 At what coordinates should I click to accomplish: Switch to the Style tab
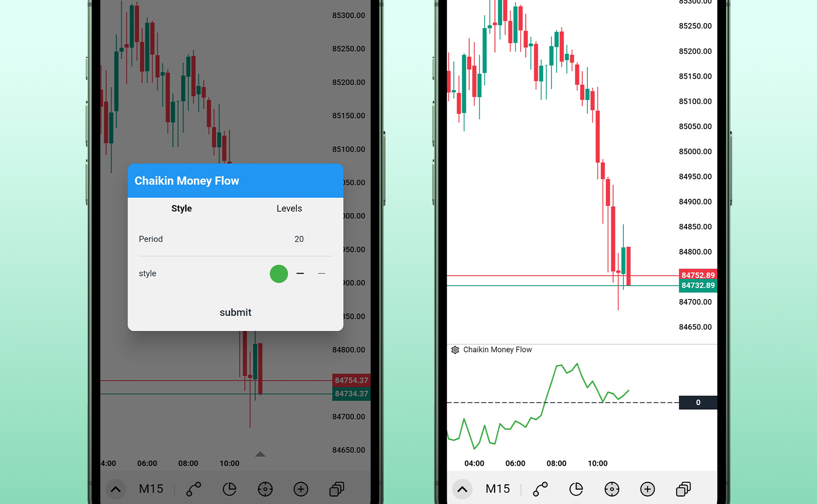click(182, 209)
